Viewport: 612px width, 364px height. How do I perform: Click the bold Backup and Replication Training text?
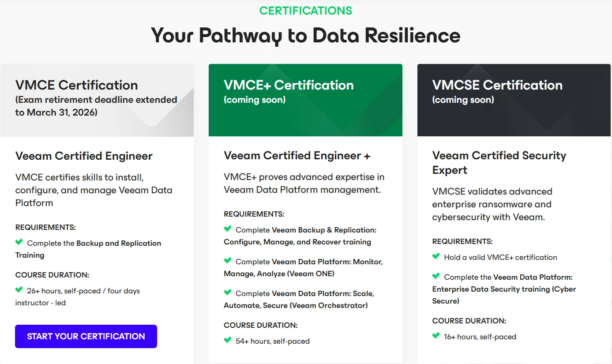pyautogui.click(x=118, y=243)
